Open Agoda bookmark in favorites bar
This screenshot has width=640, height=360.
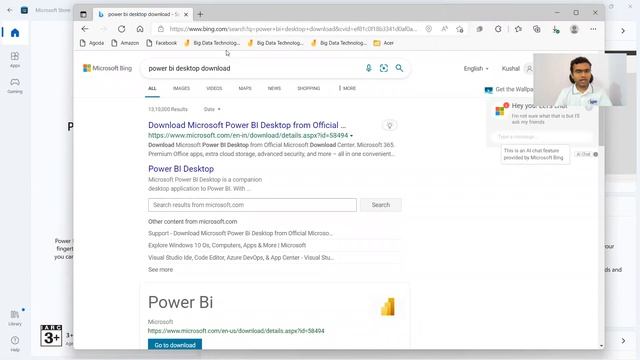click(x=92, y=43)
